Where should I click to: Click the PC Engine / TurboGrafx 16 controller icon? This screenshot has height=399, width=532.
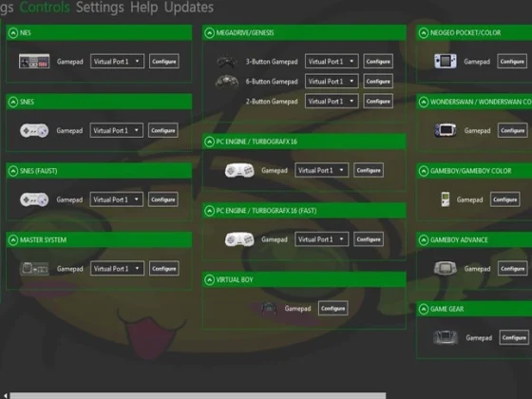[x=239, y=170]
